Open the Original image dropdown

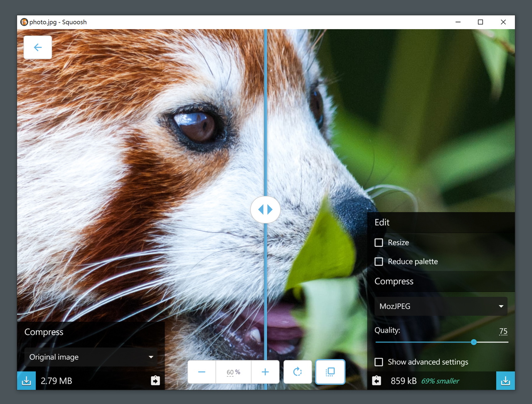click(x=91, y=357)
